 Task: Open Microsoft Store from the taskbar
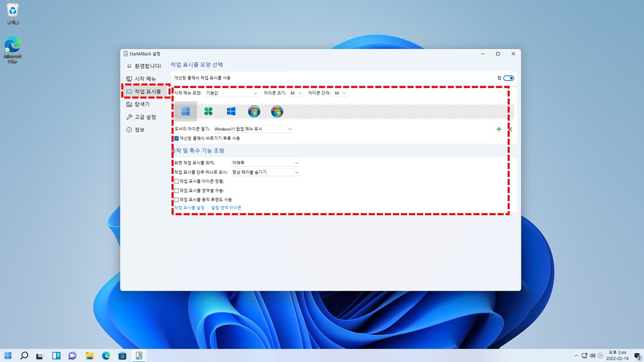tap(122, 355)
